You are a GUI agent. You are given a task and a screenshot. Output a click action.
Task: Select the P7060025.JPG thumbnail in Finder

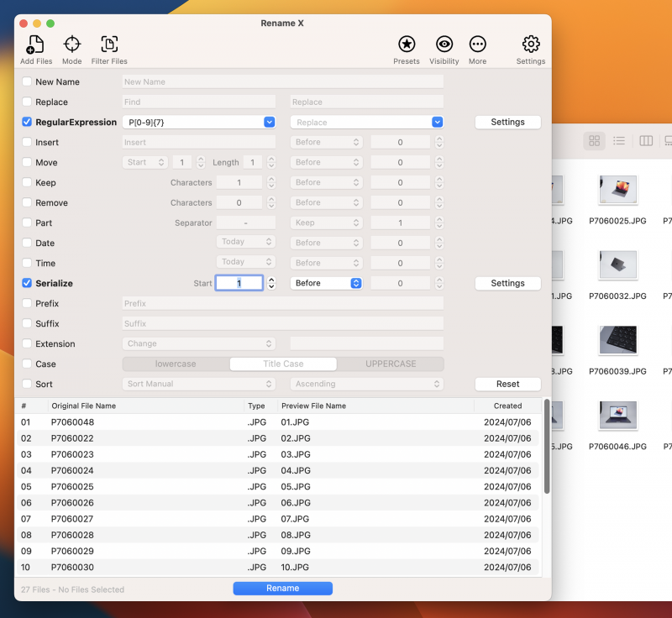click(617, 190)
